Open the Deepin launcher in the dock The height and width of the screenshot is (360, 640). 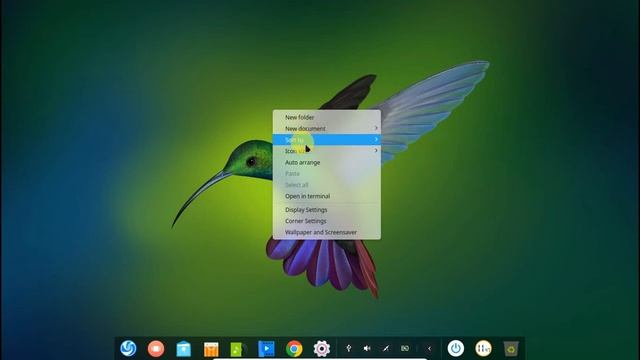click(128, 348)
